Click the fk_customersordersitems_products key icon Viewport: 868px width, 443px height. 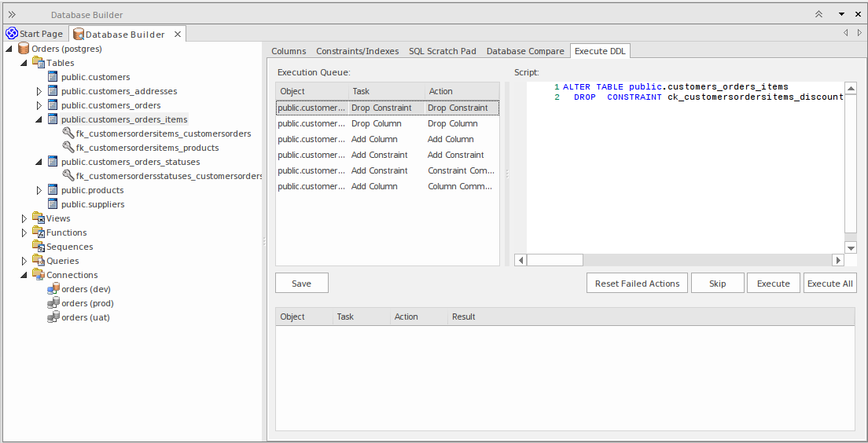coord(68,148)
